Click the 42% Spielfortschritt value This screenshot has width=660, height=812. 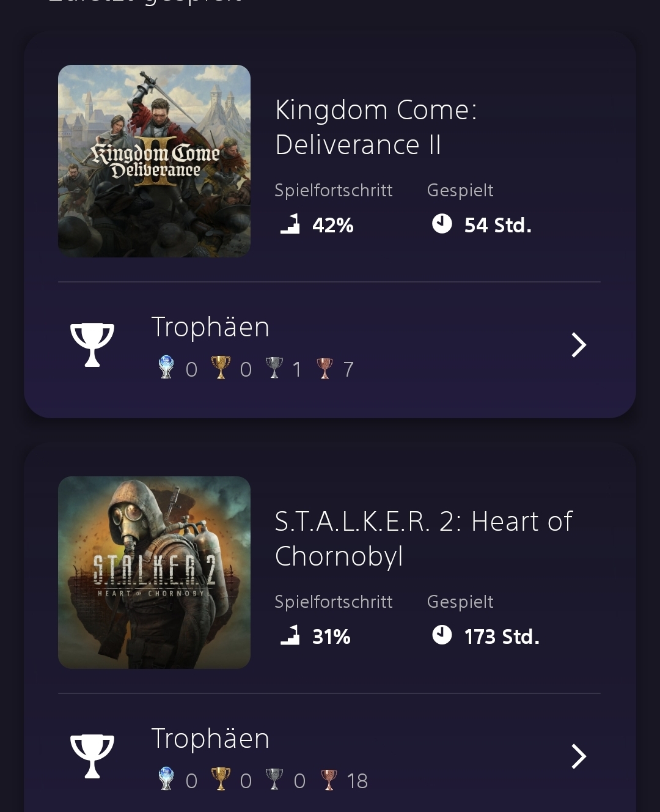tap(332, 226)
